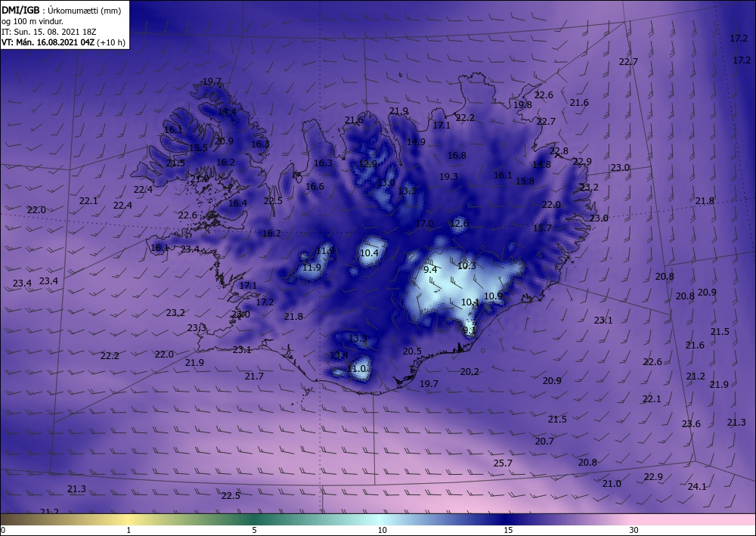
Task: Click the 16.6 value in northwest Iceland
Action: [x=314, y=187]
